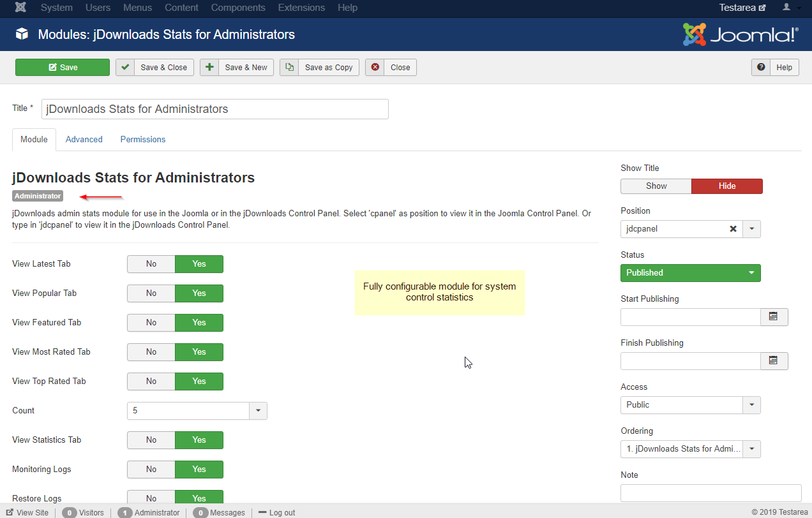812x518 pixels.
Task: Click the Note input field
Action: tap(711, 493)
